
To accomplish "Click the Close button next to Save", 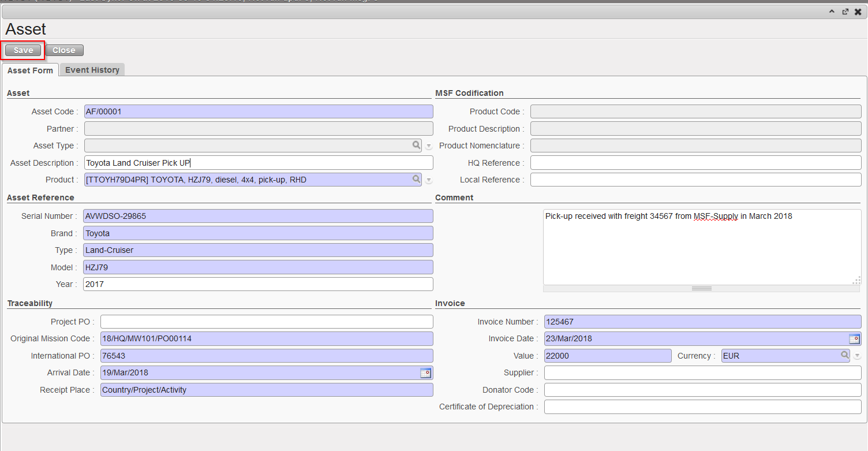I will (x=64, y=50).
